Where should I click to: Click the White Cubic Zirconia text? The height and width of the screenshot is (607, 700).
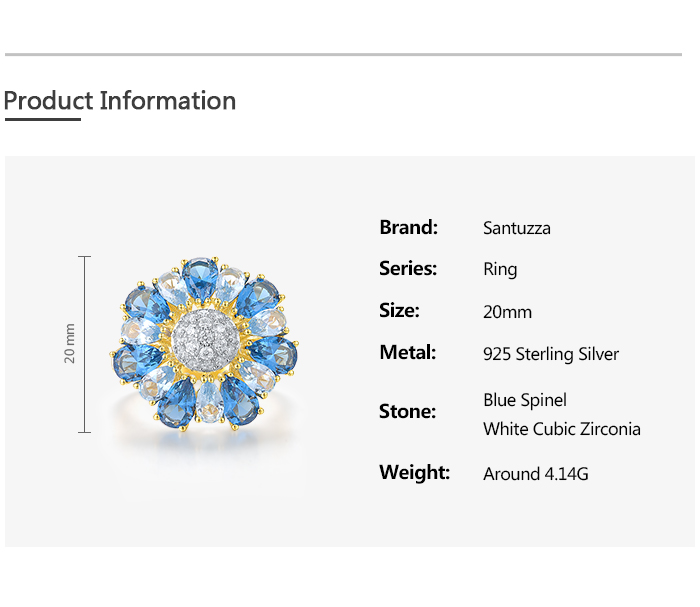(x=562, y=429)
